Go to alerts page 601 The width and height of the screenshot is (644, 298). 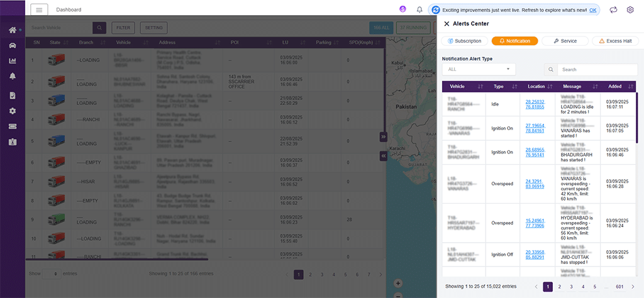[619, 287]
